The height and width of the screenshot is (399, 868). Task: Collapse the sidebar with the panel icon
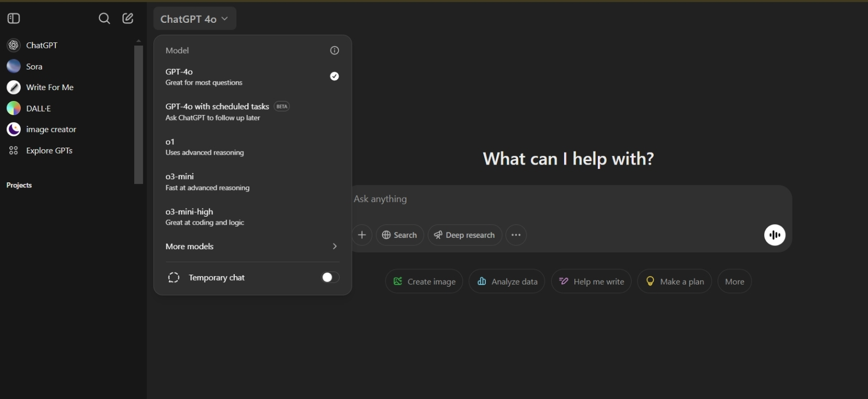tap(14, 18)
